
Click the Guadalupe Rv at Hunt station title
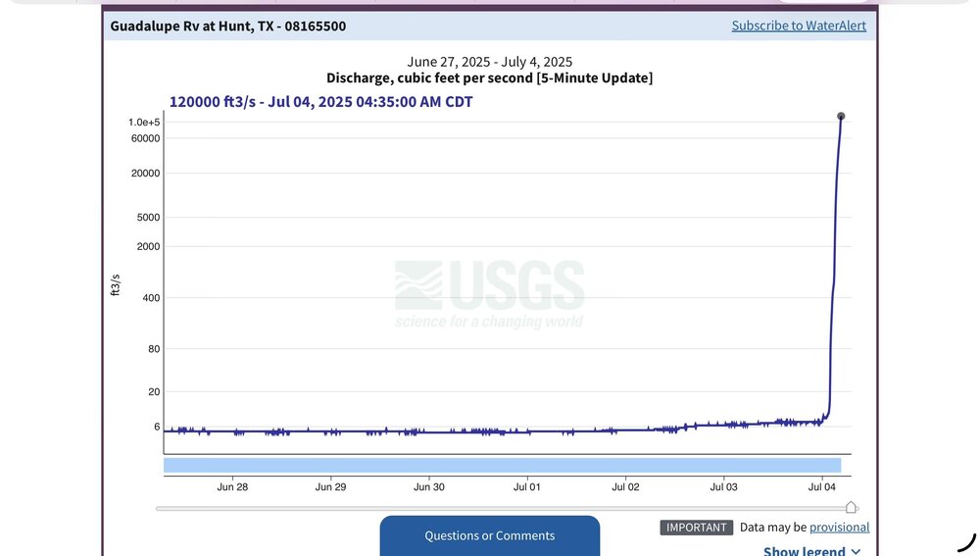(x=227, y=26)
